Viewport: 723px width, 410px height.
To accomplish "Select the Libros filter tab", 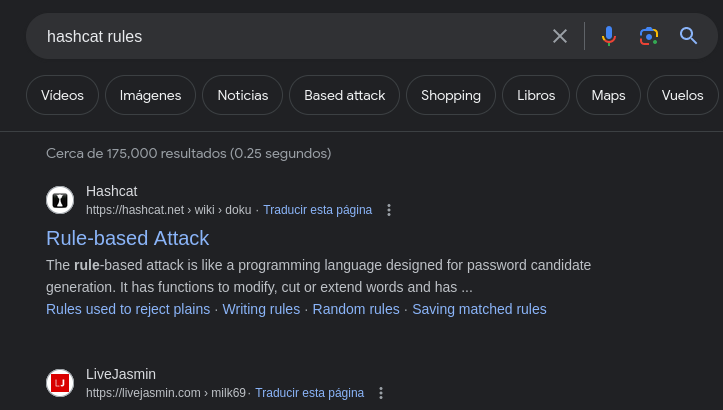I will [536, 96].
